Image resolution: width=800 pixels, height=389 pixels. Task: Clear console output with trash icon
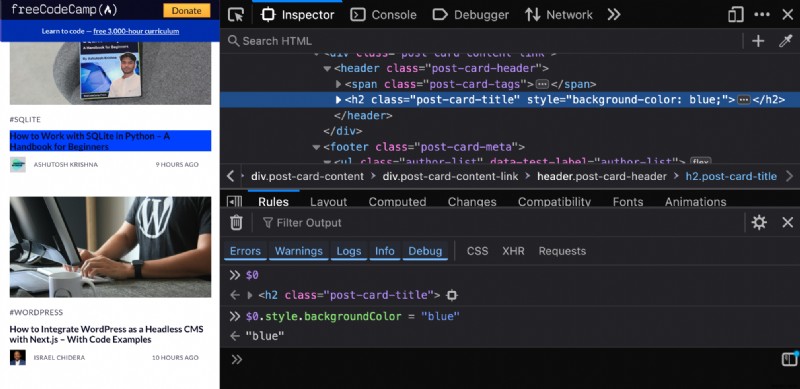(x=236, y=223)
